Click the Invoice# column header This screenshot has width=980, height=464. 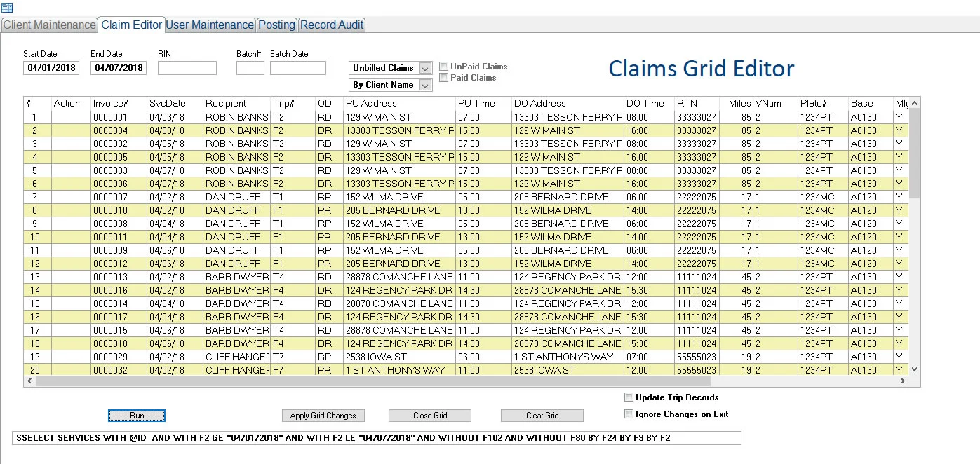[119, 103]
